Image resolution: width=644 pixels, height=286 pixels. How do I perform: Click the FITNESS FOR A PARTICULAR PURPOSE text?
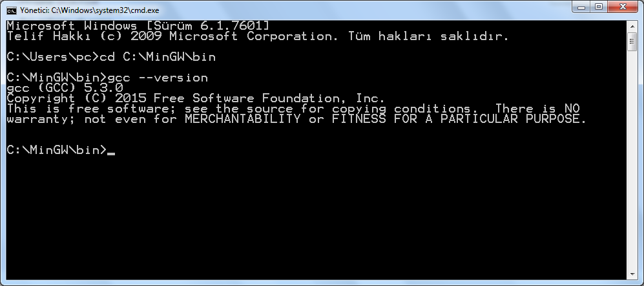(x=458, y=119)
